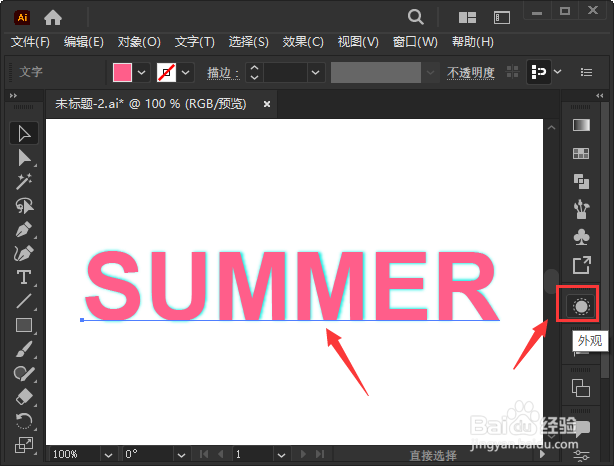
Task: Open the variable width profile dropdown
Action: pos(430,72)
